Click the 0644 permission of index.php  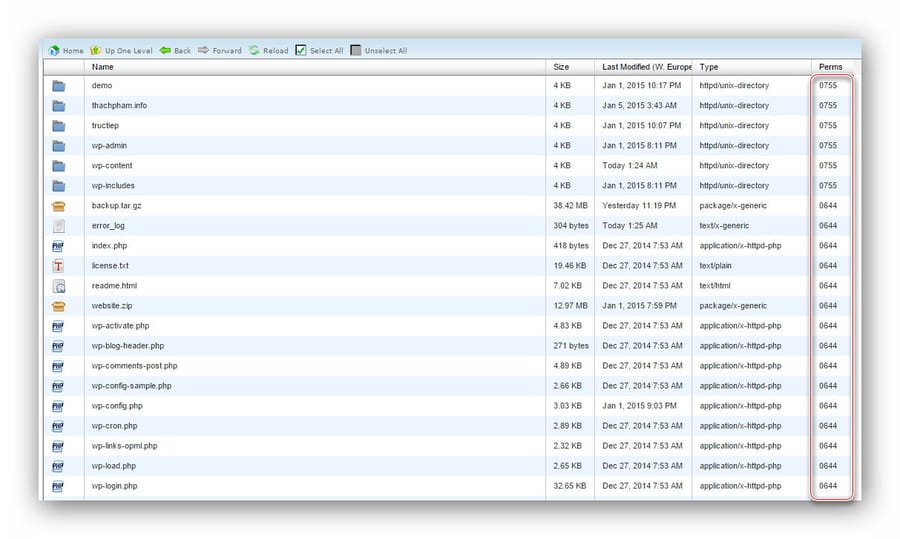(828, 246)
